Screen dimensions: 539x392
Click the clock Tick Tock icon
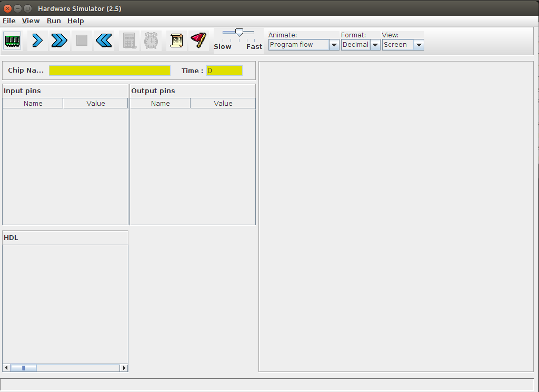click(151, 41)
